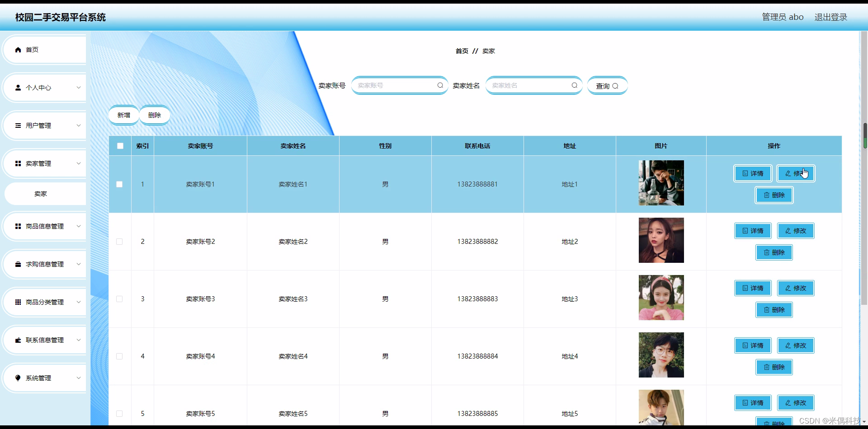Click the 商品分类管理 grid icon
Screen dimensions: 868x429
(18, 302)
